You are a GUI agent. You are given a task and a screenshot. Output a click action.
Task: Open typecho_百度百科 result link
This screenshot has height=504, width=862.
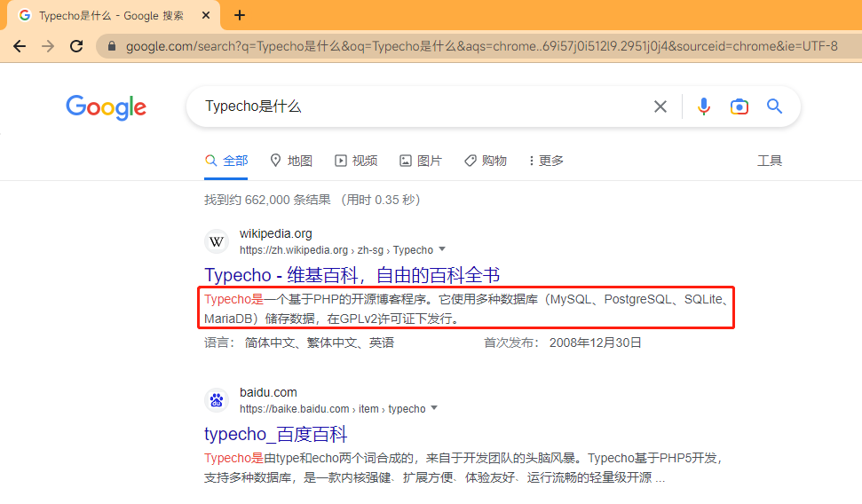275,434
